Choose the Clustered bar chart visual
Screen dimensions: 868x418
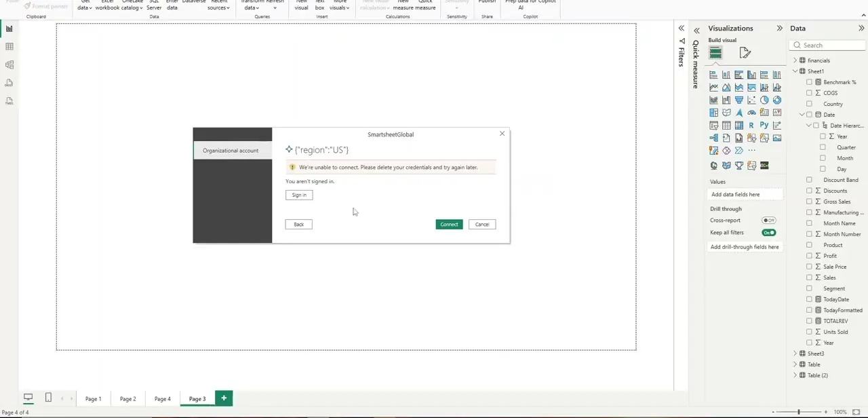pyautogui.click(x=738, y=75)
